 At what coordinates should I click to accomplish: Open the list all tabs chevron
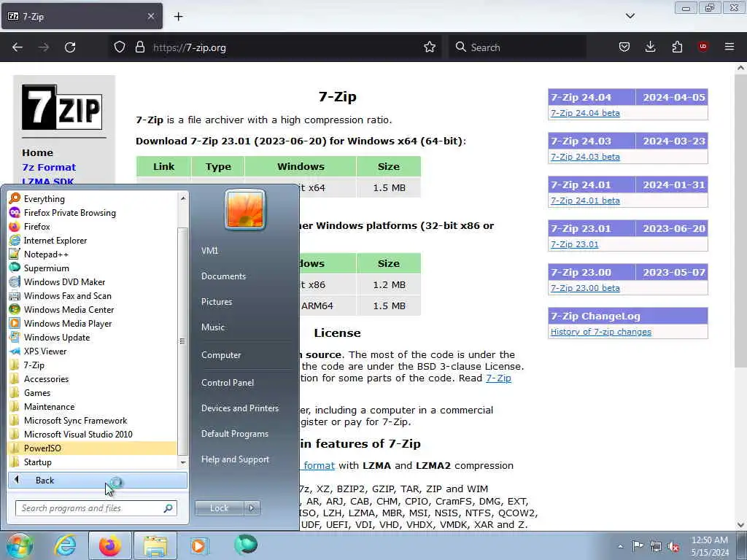(630, 16)
